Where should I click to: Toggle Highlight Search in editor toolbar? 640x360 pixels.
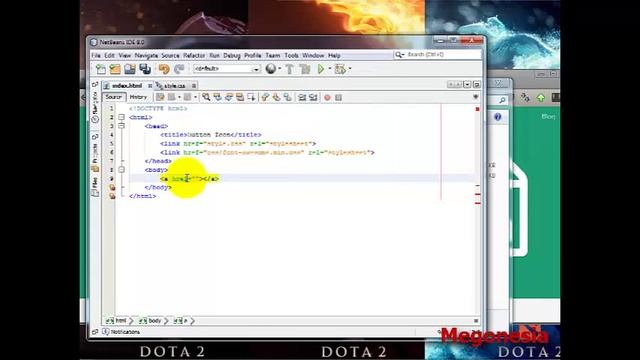pos(240,97)
